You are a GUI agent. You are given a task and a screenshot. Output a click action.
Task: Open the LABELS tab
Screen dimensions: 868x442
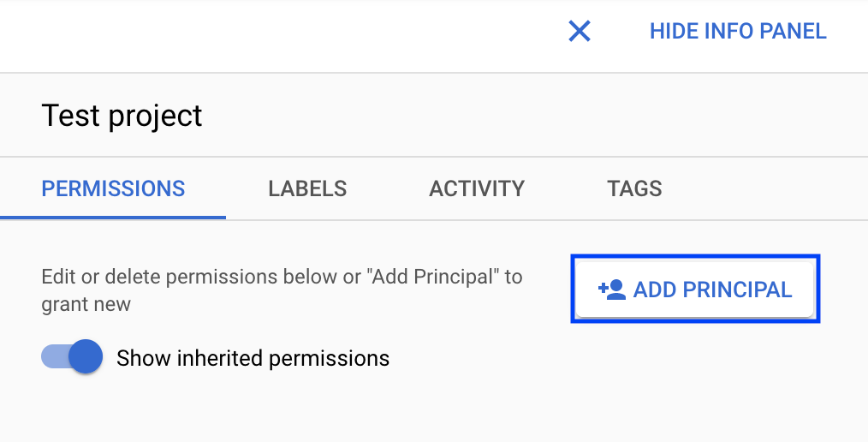pos(307,188)
